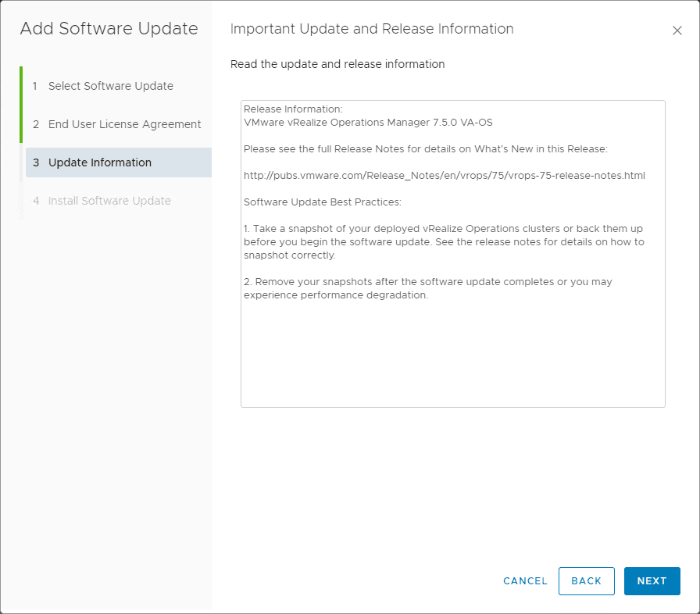
Task: Close the Add Software Update dialog
Action: pyautogui.click(x=677, y=30)
